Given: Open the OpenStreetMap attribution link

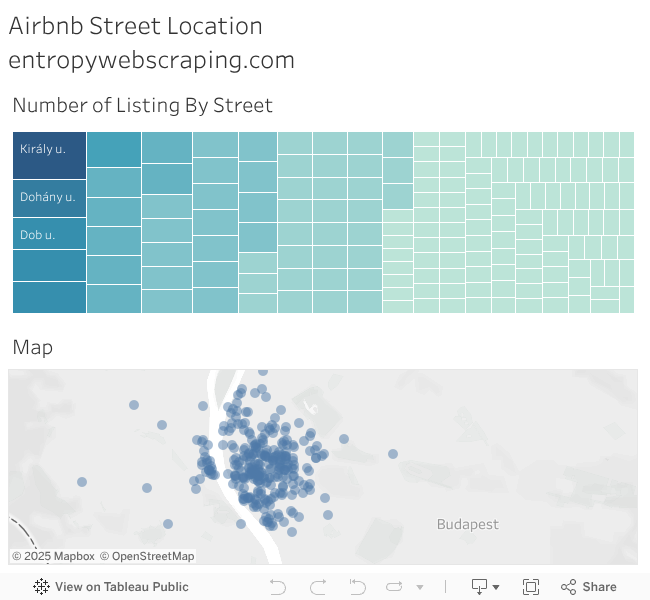Looking at the screenshot, I should pos(147,556).
